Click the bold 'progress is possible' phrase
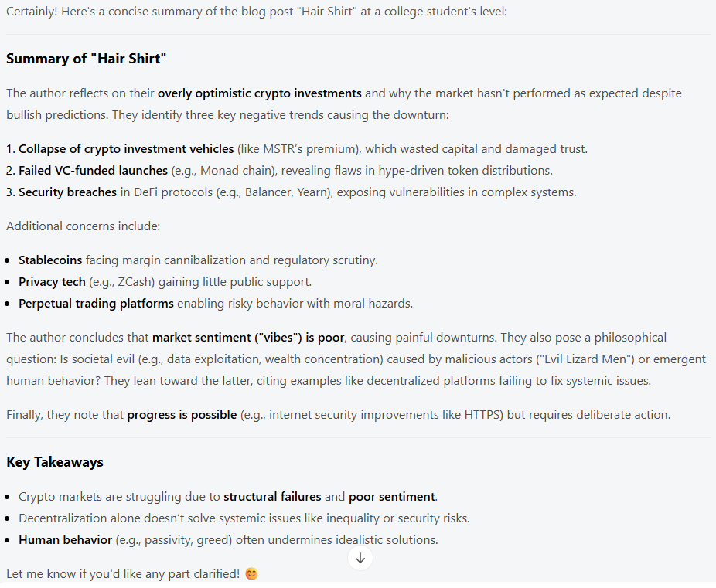The height and width of the screenshot is (588, 716). (x=182, y=415)
